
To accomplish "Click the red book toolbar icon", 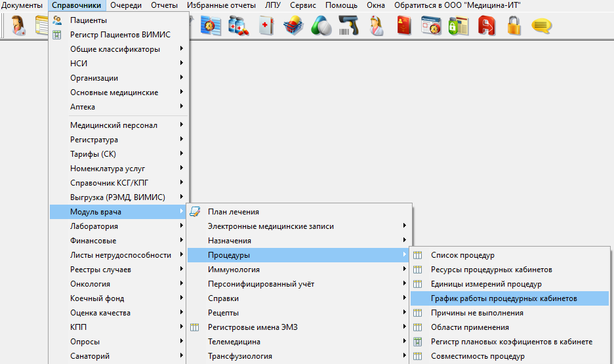I will [403, 26].
